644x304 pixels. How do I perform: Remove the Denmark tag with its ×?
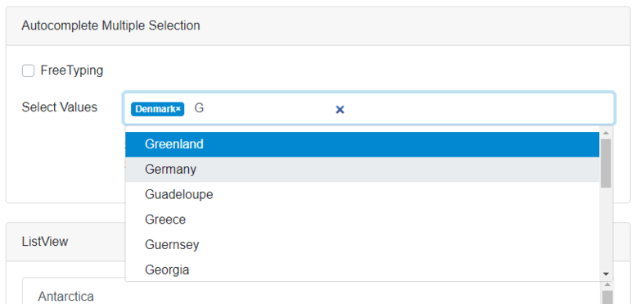tap(178, 109)
